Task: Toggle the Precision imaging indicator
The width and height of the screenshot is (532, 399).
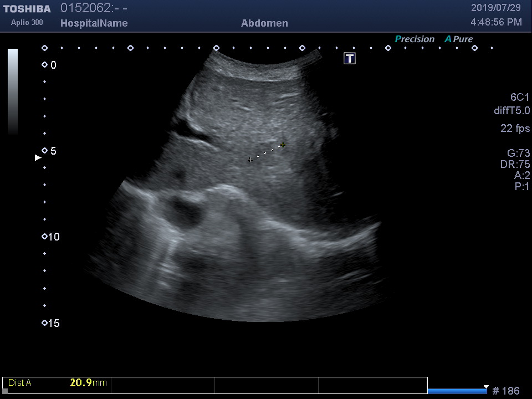Action: click(415, 39)
